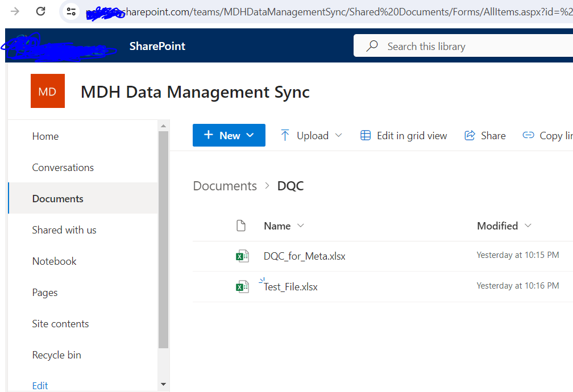Image resolution: width=573 pixels, height=392 pixels.
Task: Open site information icon in address bar
Action: point(71,12)
